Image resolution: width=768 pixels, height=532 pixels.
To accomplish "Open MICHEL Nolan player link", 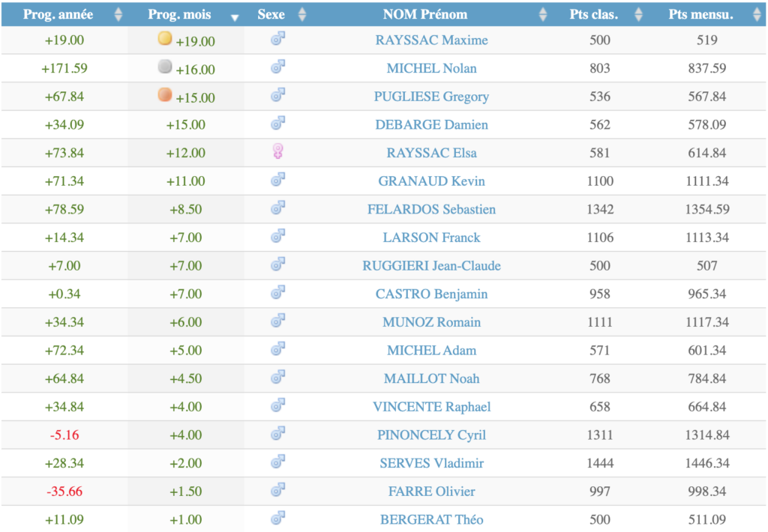I will [431, 68].
